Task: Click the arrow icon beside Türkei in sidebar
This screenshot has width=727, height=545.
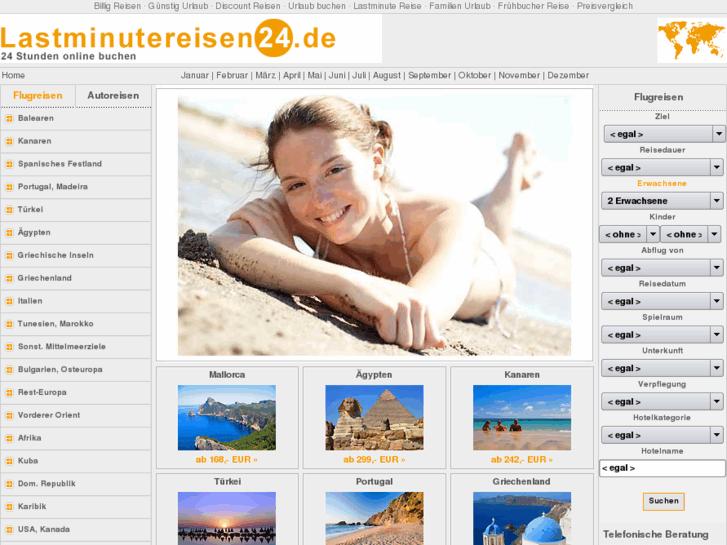Action: pos(9,210)
